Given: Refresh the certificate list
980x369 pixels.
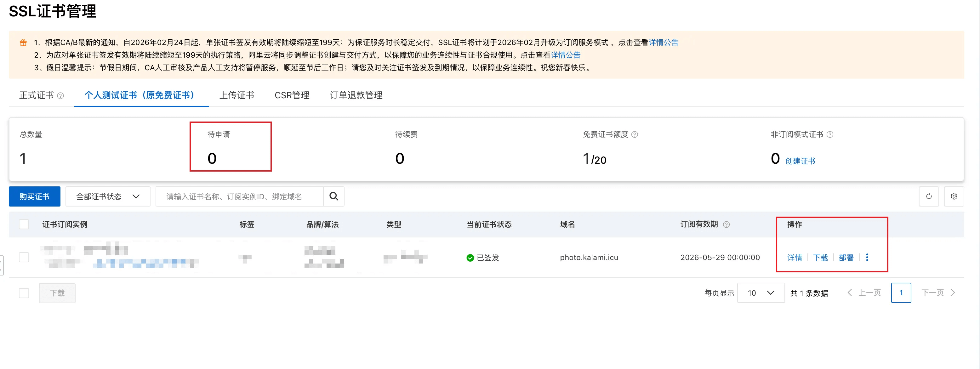Looking at the screenshot, I should 929,196.
